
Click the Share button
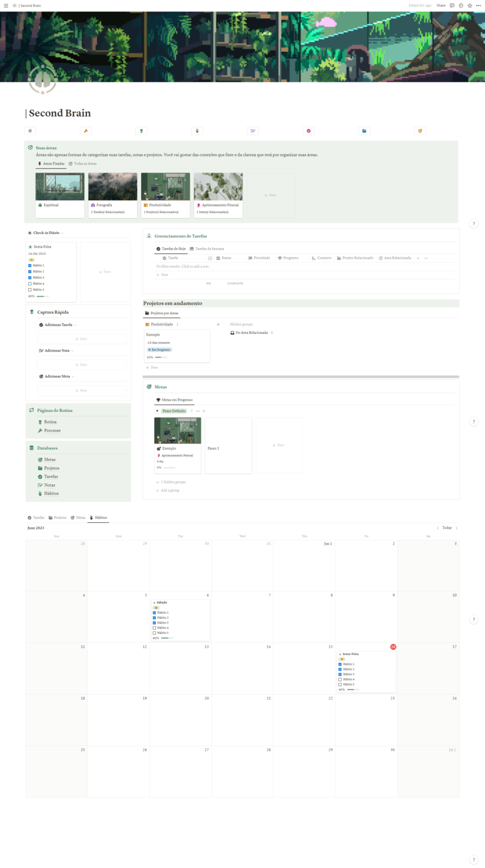tap(441, 6)
